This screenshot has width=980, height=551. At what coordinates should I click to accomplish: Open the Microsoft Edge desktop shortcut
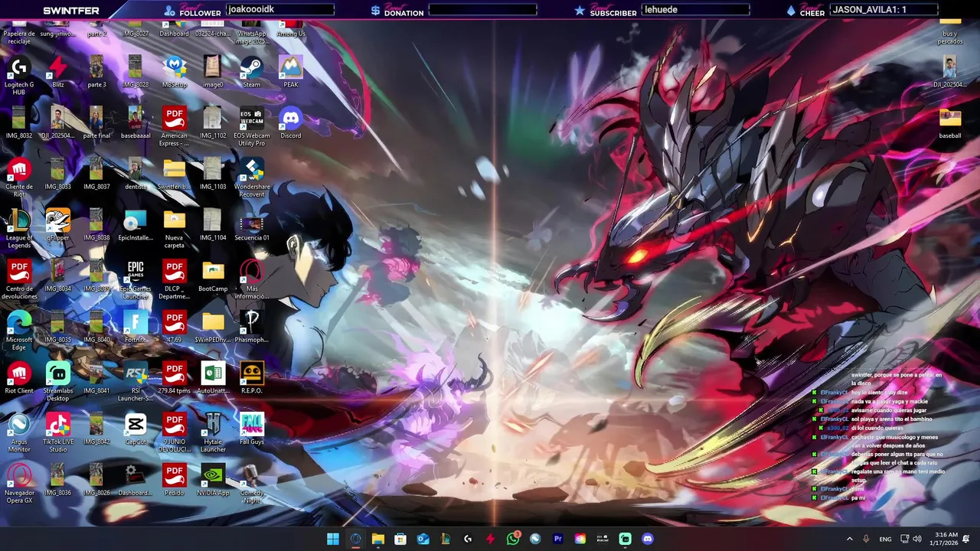(19, 331)
